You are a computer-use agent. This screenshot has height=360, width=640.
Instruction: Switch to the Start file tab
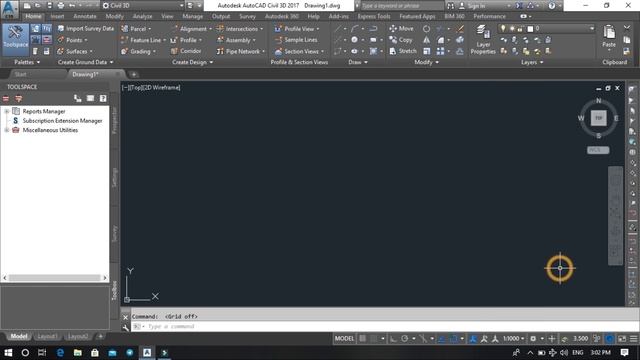20,74
